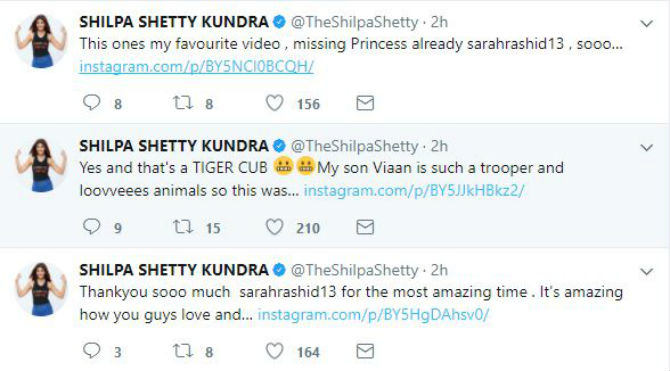
Task: Retweet the TIGER CUB tweet
Action: coord(183,227)
